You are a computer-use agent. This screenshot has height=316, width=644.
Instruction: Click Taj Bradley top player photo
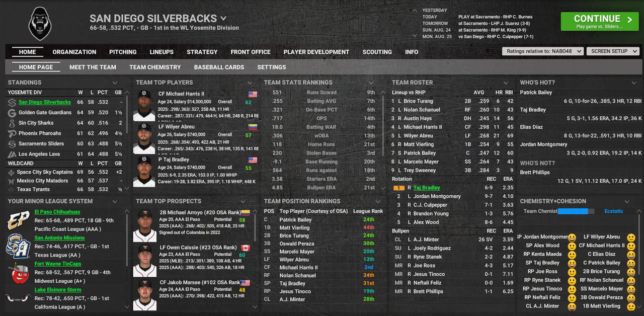pyautogui.click(x=144, y=172)
